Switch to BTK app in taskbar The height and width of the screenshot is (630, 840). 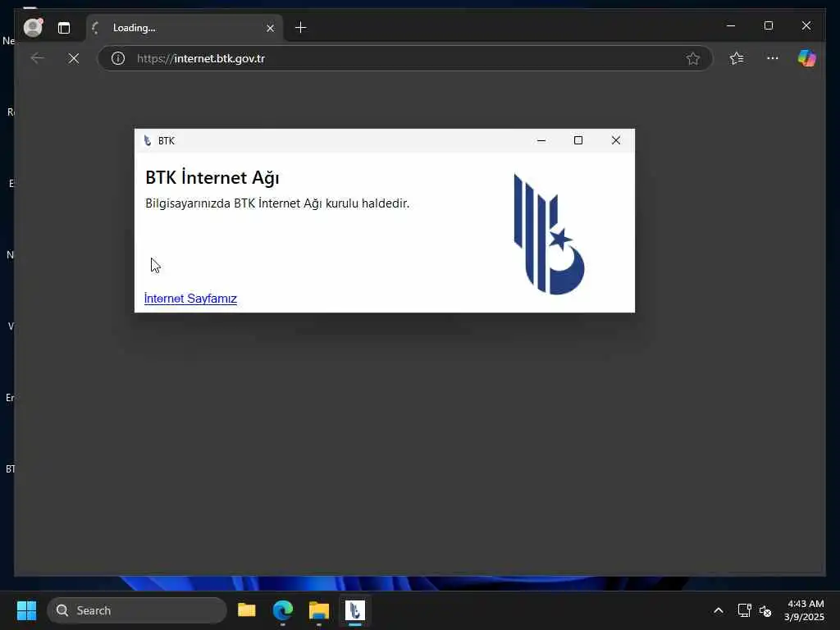point(354,610)
